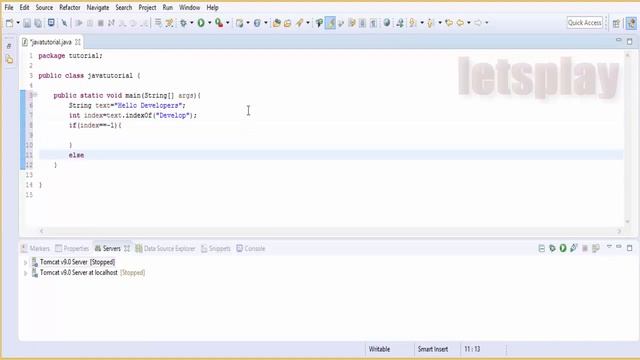
Task: Expand Tomcat v9.0 Server at localhost node
Action: (x=25, y=273)
